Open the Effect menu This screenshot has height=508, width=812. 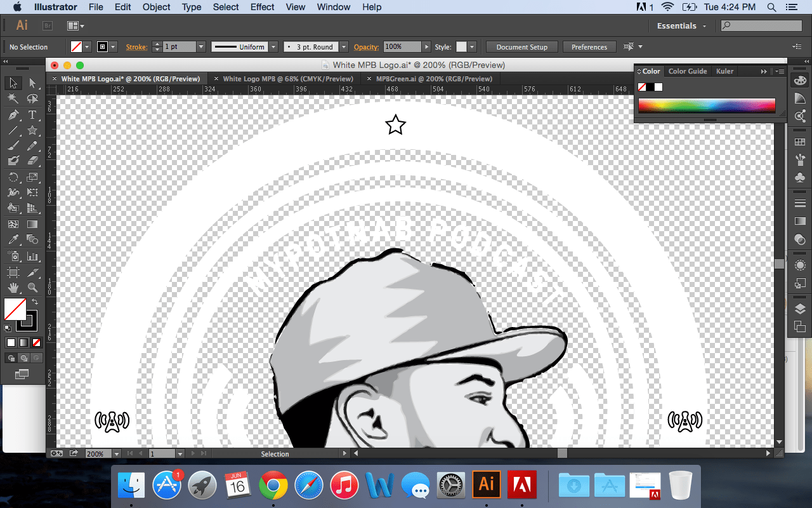pyautogui.click(x=262, y=7)
